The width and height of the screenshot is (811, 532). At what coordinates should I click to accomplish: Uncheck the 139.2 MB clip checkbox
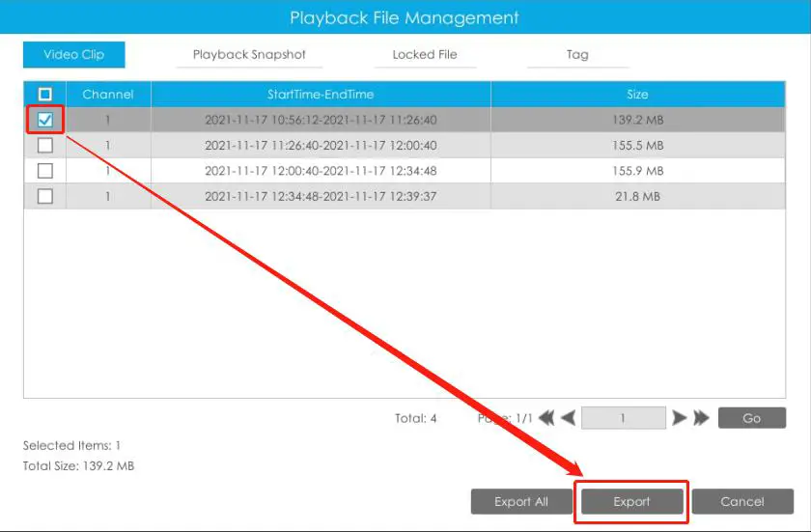[x=45, y=120]
